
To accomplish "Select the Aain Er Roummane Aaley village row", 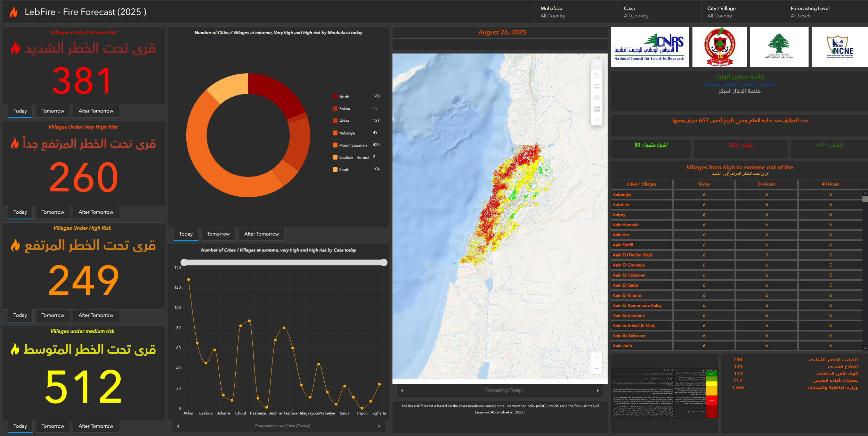I will pyautogui.click(x=737, y=306).
